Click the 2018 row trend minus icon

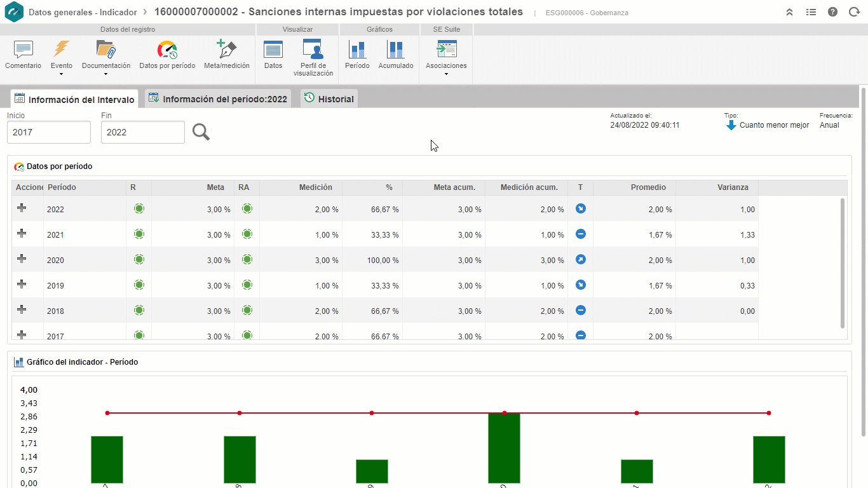pos(580,310)
